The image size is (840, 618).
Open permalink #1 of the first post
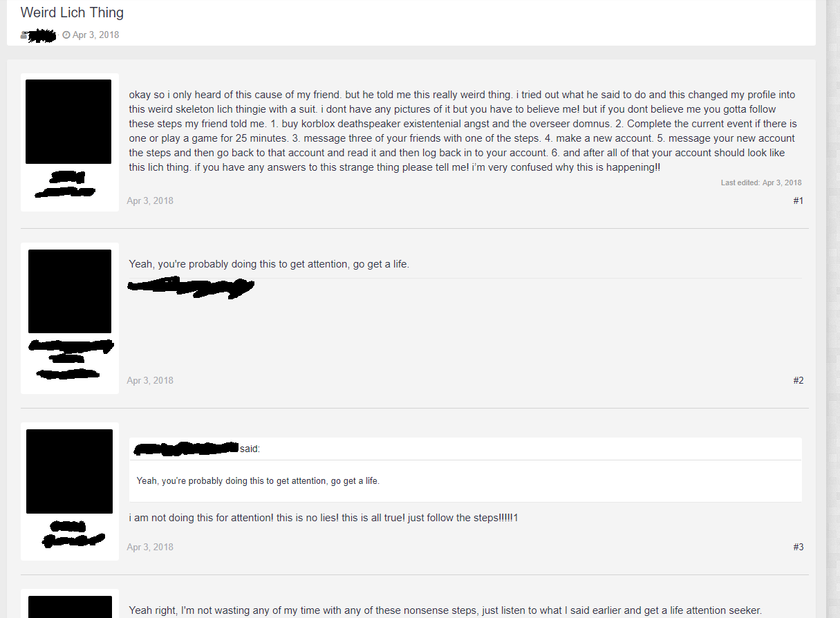point(798,201)
